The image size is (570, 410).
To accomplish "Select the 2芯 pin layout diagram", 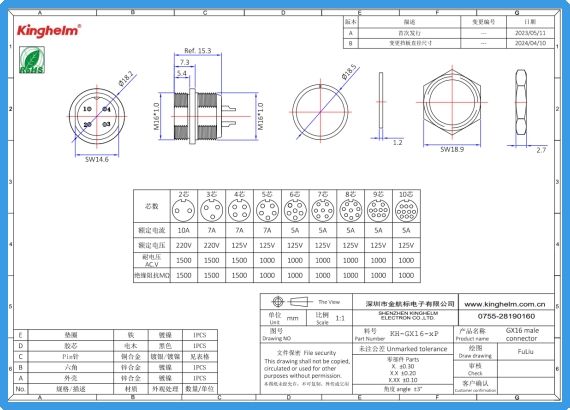I will pos(184,210).
